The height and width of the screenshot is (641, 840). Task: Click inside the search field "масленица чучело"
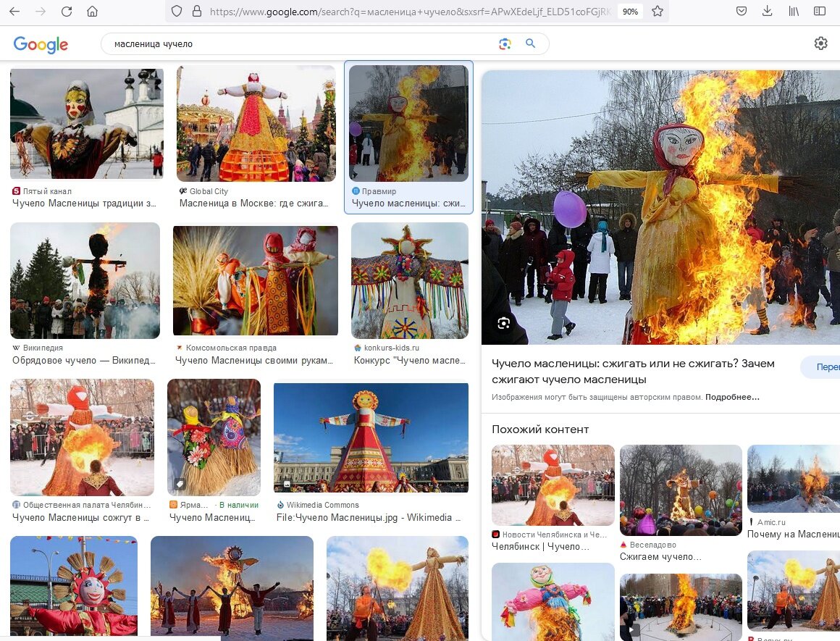point(217,44)
